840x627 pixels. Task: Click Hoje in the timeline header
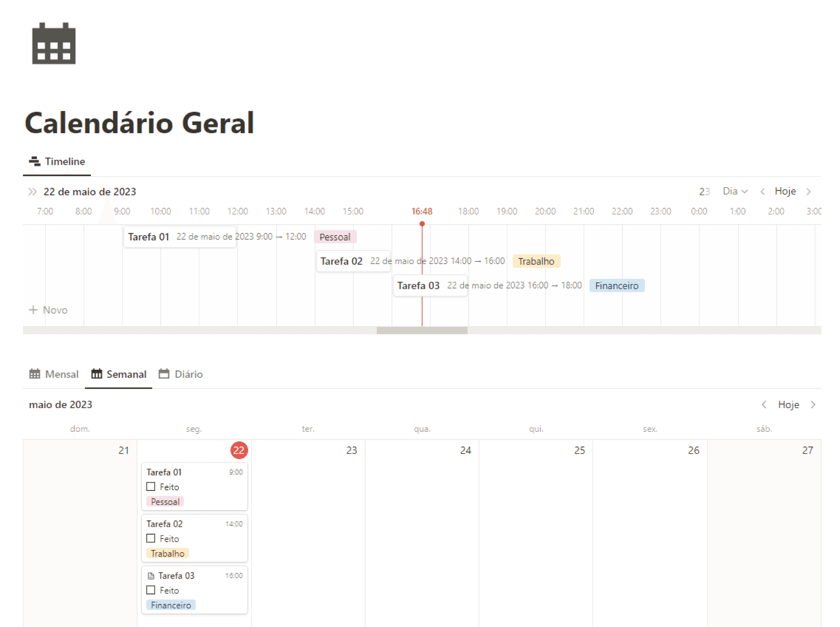coord(785,191)
